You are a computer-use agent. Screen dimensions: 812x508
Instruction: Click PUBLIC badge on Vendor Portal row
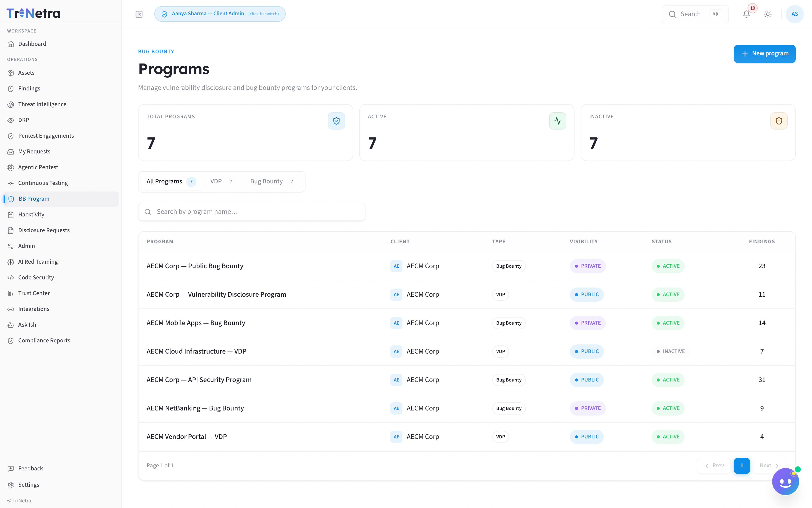click(x=586, y=437)
